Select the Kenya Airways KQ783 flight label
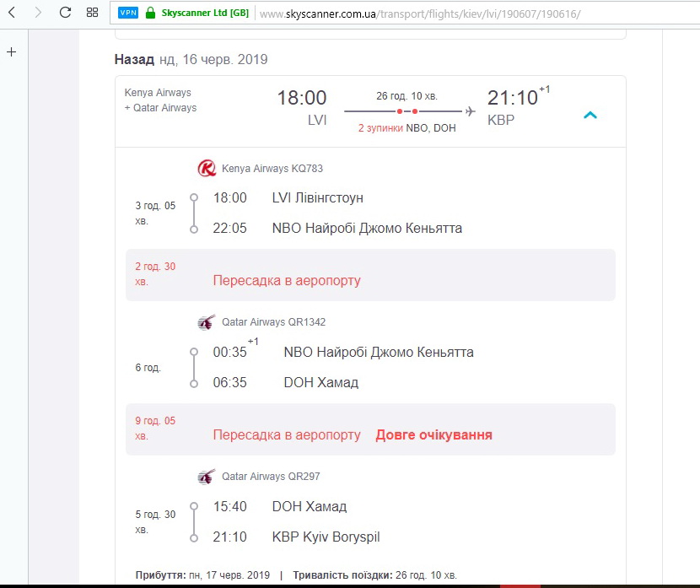700x588 pixels. [272, 169]
